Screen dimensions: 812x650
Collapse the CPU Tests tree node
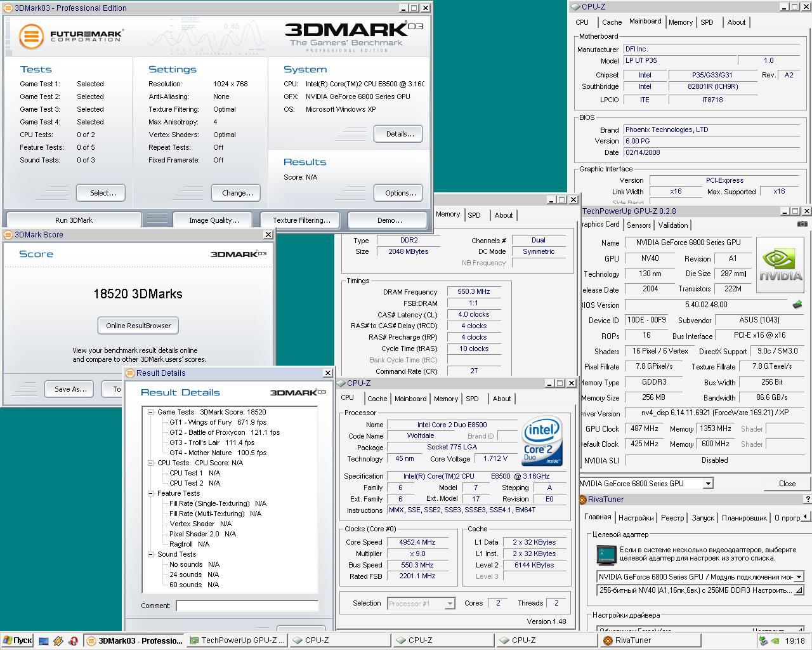click(x=151, y=463)
